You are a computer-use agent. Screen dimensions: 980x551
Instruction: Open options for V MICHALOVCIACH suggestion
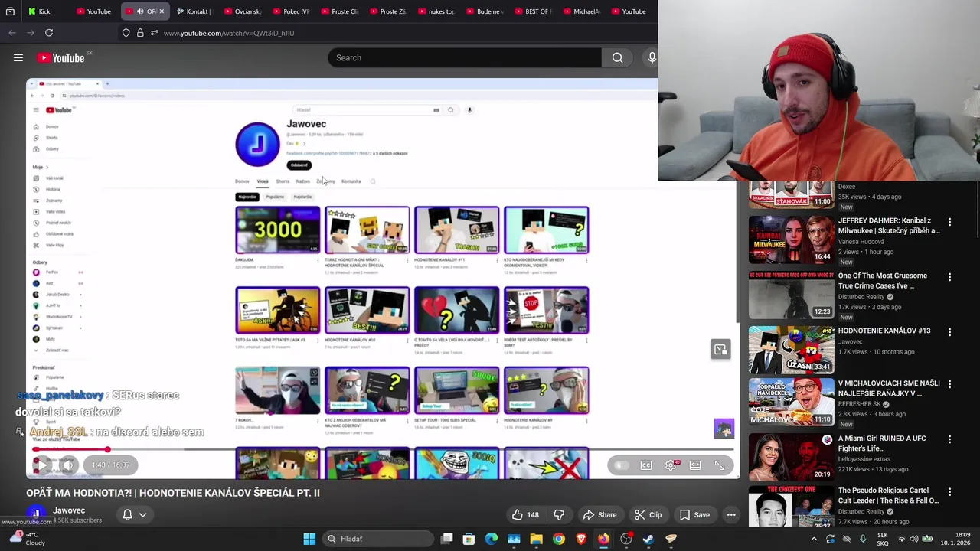coord(949,384)
